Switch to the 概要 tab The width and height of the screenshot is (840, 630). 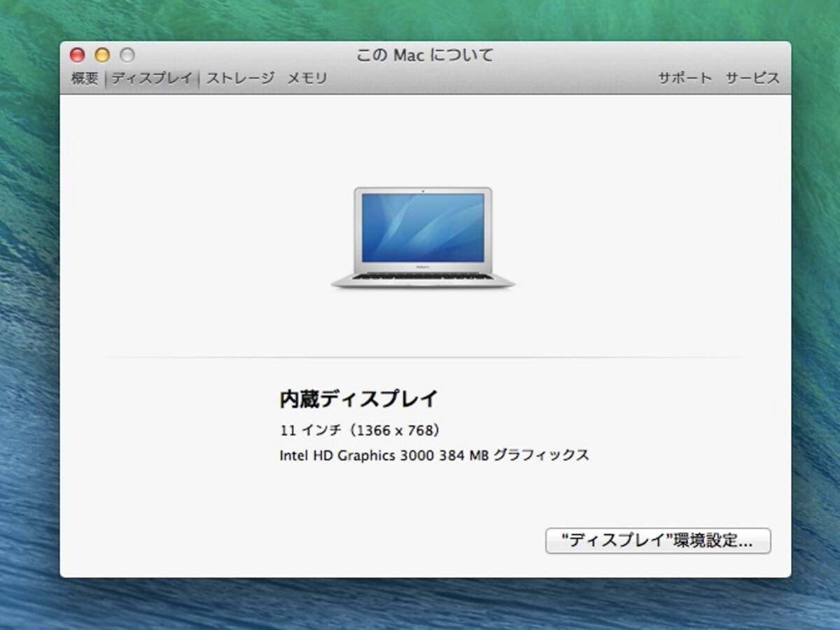[x=85, y=78]
